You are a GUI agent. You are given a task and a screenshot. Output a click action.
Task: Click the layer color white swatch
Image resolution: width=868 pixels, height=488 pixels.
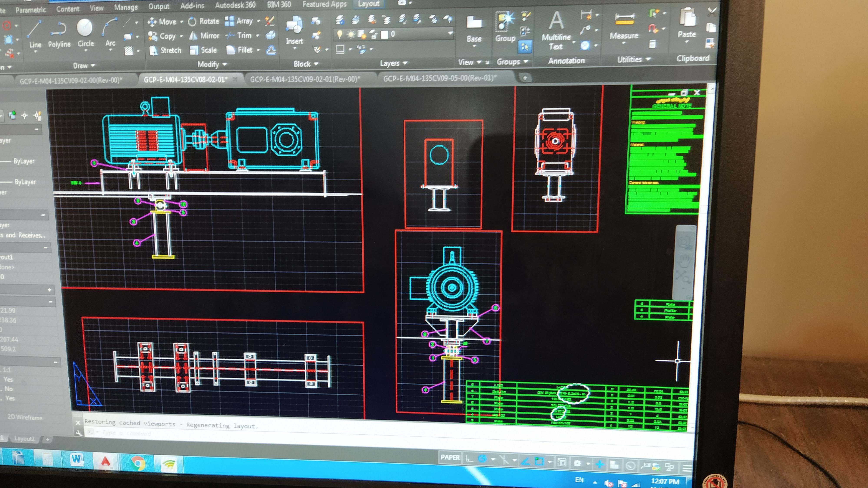pyautogui.click(x=384, y=34)
